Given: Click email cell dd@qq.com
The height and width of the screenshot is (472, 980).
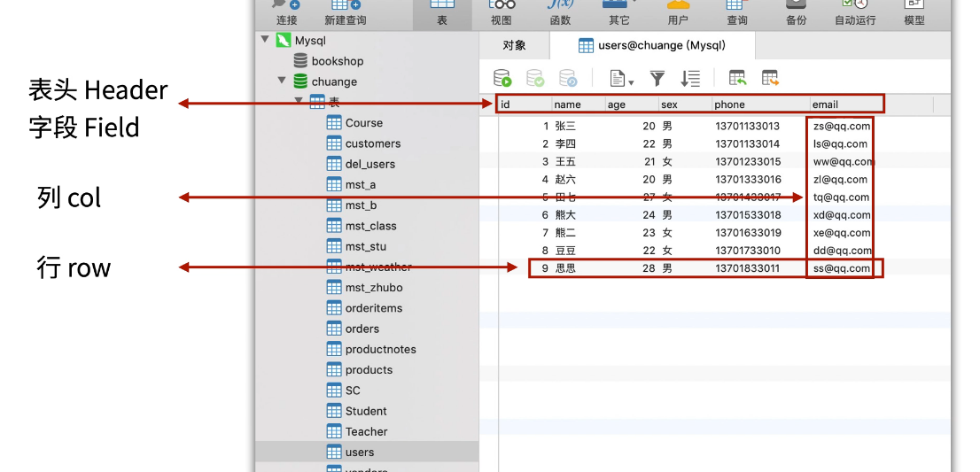Looking at the screenshot, I should click(842, 251).
